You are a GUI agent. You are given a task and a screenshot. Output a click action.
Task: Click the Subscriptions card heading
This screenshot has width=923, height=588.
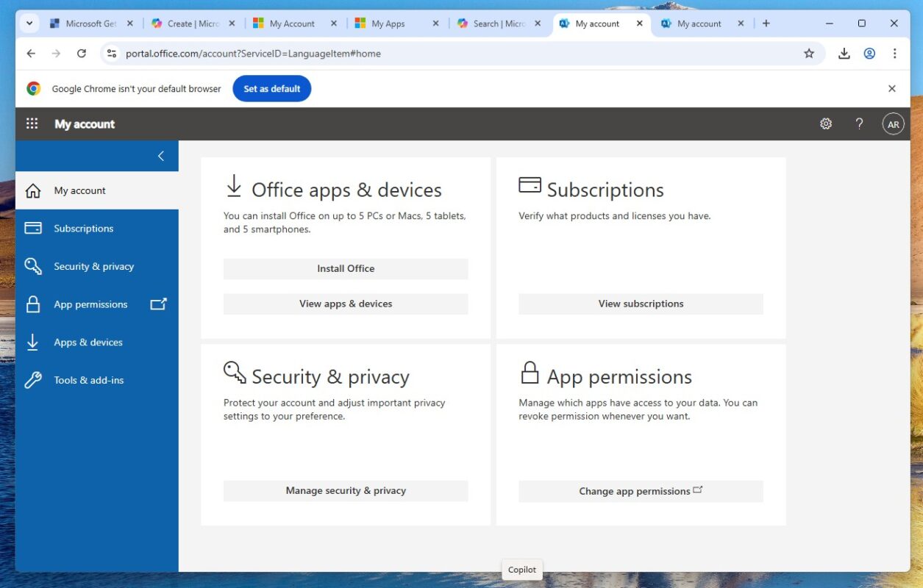605,190
